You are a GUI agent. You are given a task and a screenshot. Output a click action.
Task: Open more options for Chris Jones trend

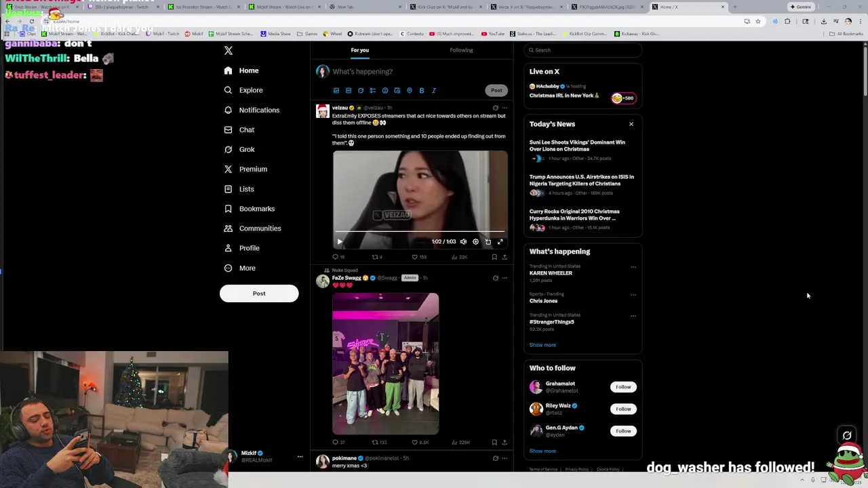point(633,295)
